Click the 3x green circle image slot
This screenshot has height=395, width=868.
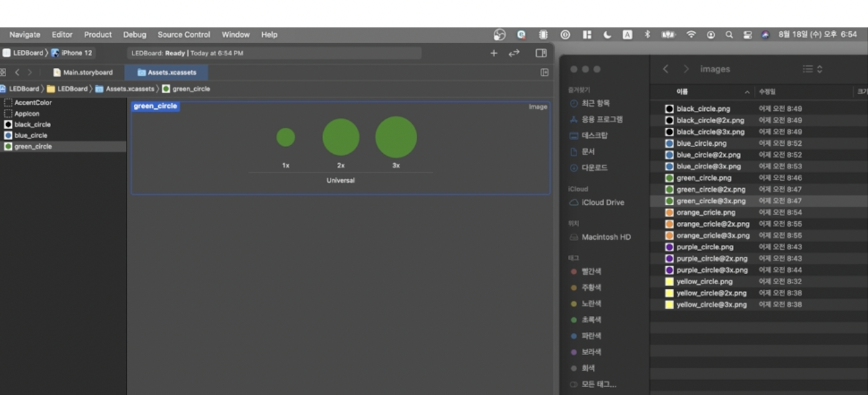pyautogui.click(x=396, y=137)
